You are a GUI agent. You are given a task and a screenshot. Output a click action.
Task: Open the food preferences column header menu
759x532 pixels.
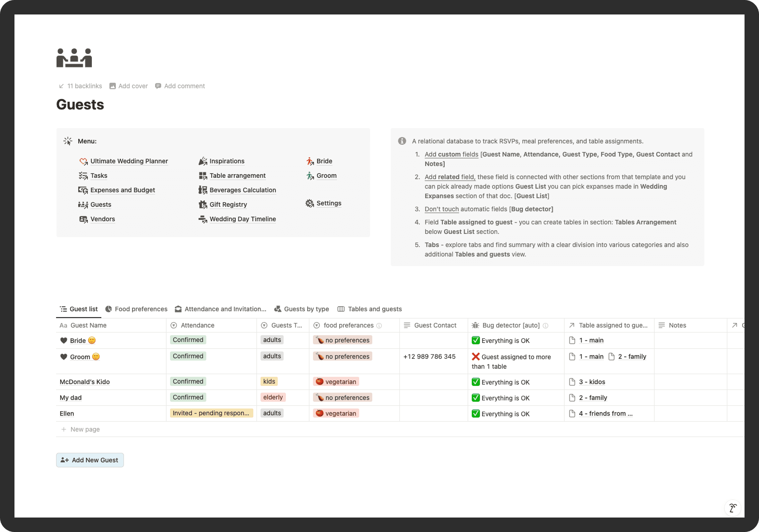pos(348,325)
